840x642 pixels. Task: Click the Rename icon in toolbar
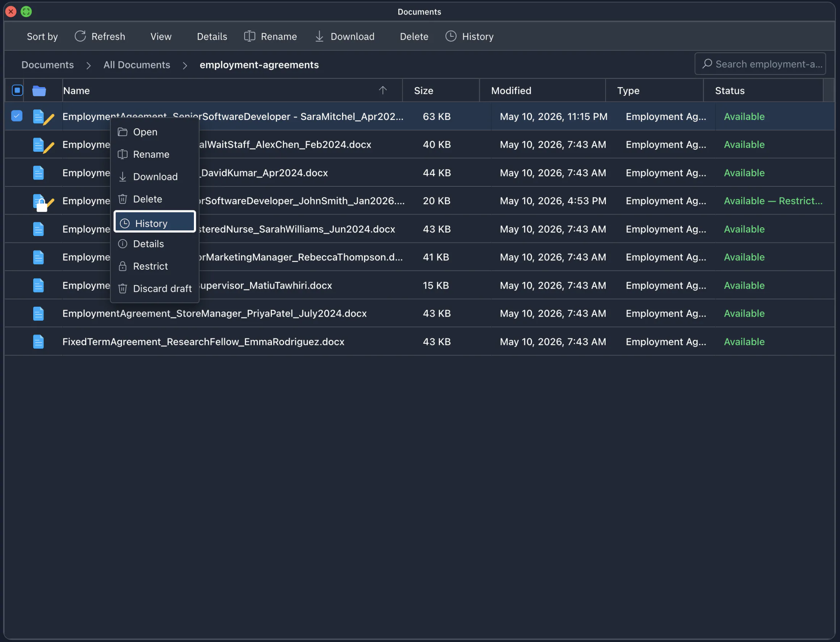click(x=249, y=36)
